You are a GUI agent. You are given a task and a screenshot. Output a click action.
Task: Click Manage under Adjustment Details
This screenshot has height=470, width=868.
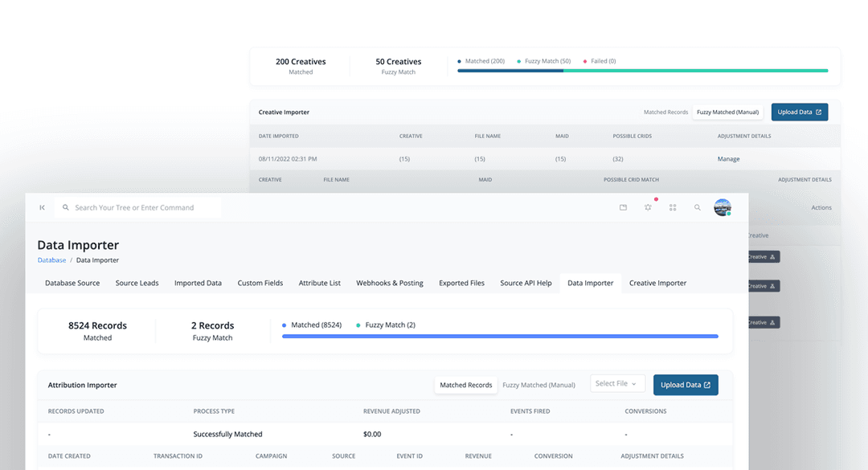click(728, 159)
